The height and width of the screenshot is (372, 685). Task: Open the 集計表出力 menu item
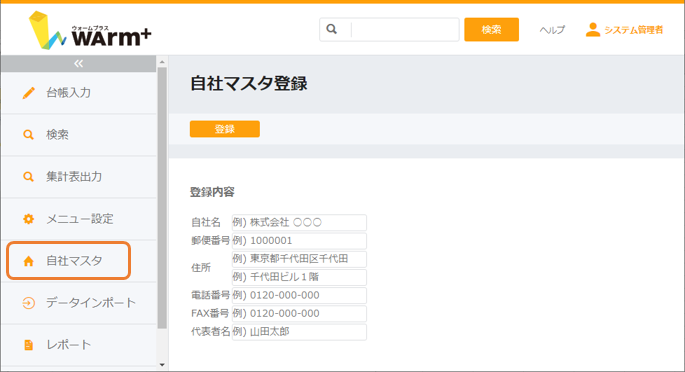tap(79, 177)
